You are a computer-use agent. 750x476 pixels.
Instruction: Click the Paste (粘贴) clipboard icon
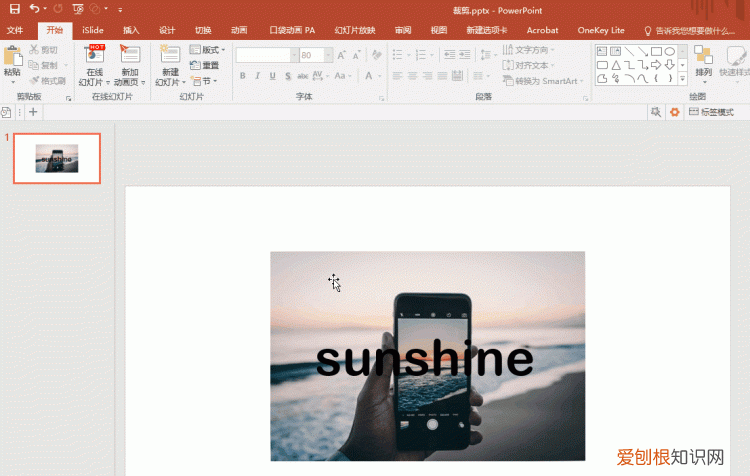tap(12, 56)
